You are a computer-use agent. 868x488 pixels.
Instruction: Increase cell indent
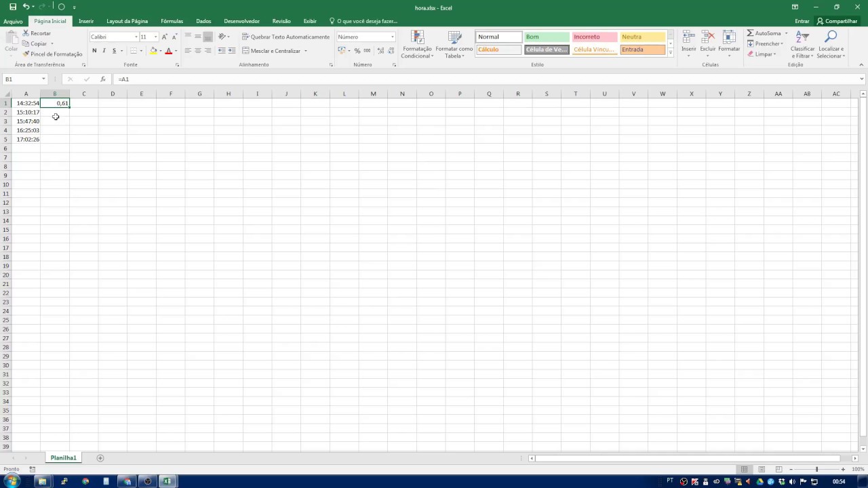click(232, 51)
